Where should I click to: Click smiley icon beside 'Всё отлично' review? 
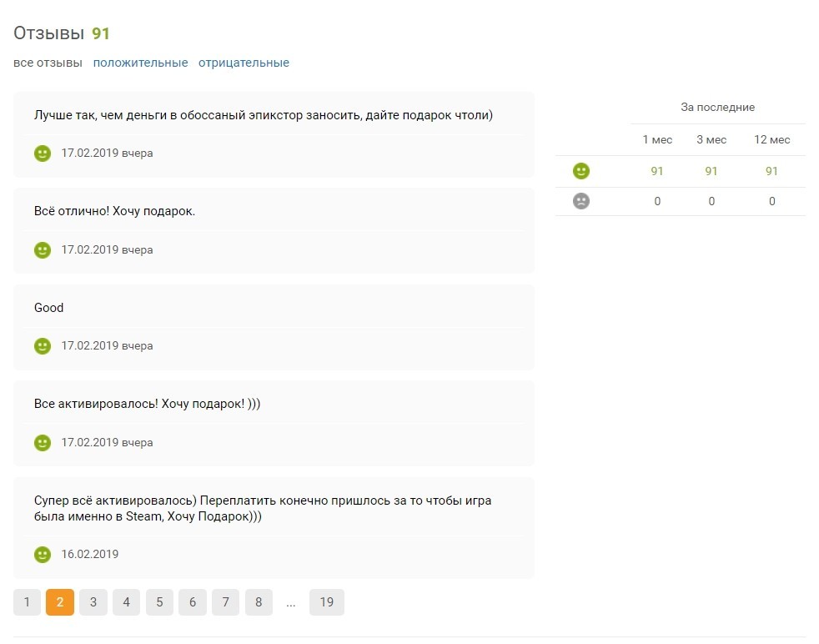point(43,249)
